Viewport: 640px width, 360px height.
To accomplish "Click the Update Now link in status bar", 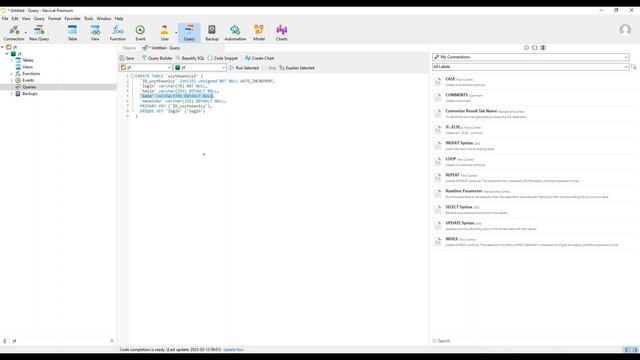I will (x=233, y=350).
